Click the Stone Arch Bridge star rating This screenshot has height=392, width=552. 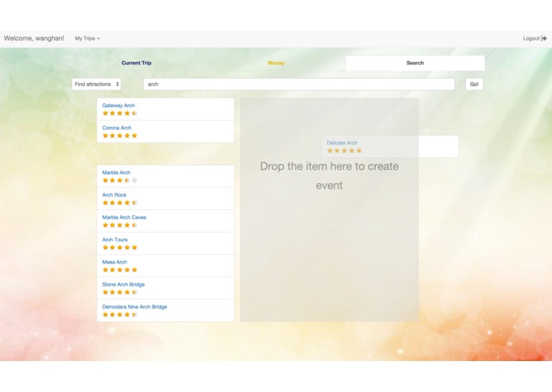click(120, 292)
